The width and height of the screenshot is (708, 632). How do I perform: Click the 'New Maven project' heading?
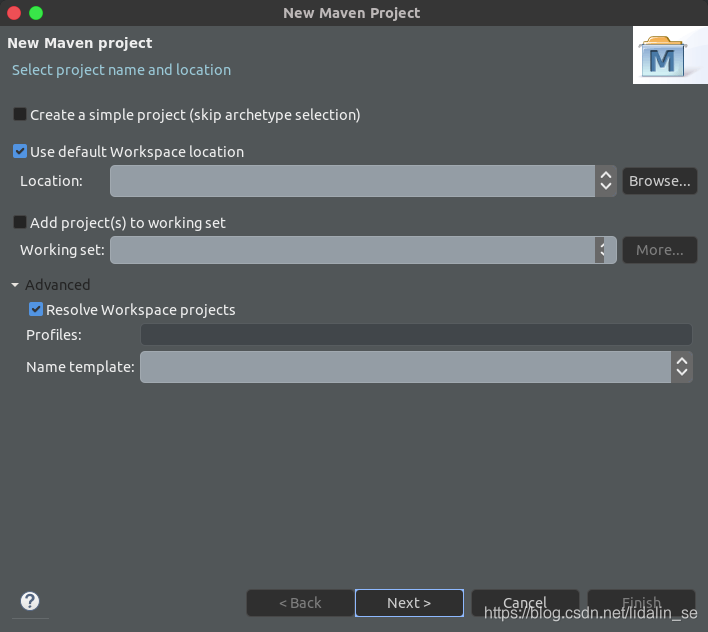point(80,43)
